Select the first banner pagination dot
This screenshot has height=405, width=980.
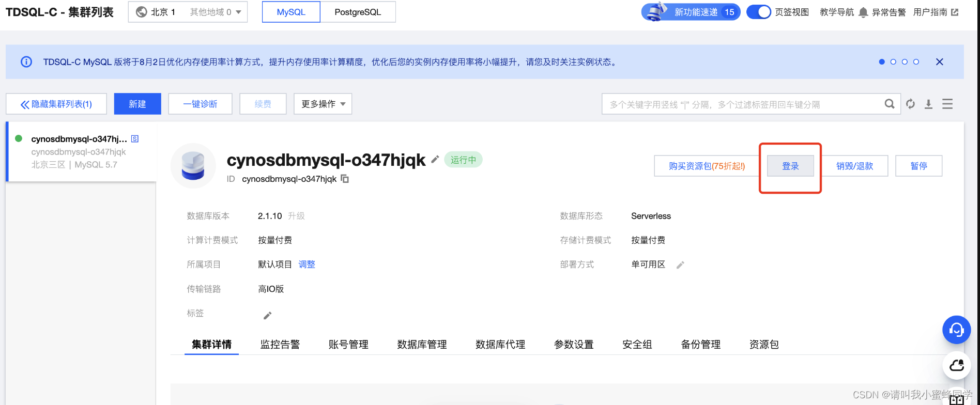coord(882,62)
